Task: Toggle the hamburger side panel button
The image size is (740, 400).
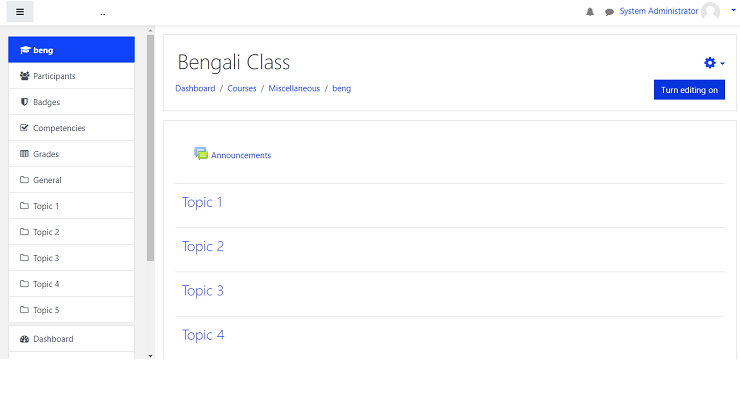Action: coord(19,12)
